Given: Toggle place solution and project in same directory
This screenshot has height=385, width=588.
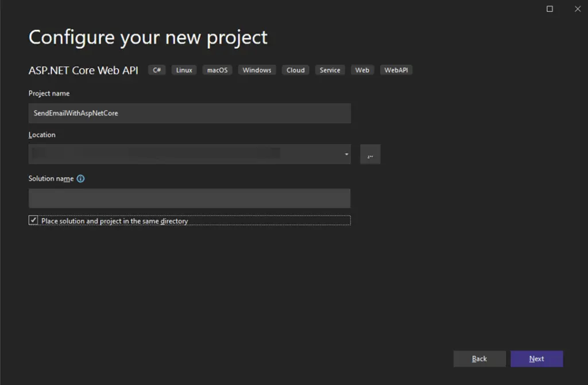Looking at the screenshot, I should coord(33,220).
